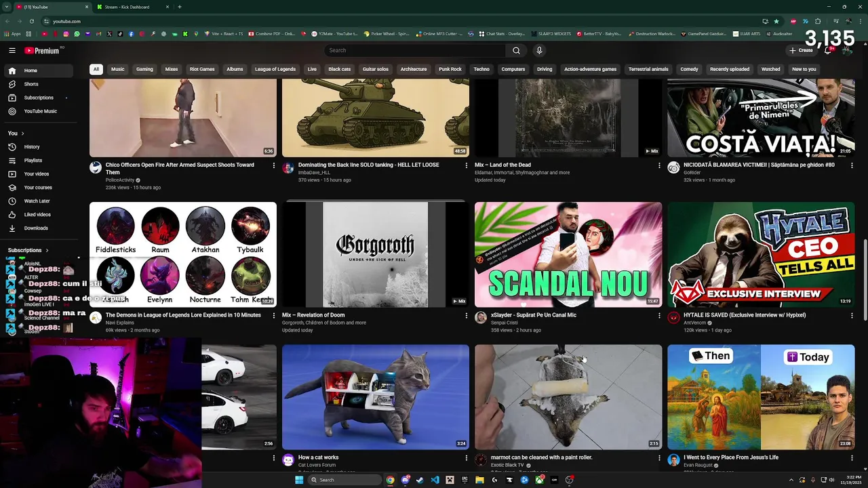
Task: Open the YouTube hamburger guide menu
Action: click(12, 50)
